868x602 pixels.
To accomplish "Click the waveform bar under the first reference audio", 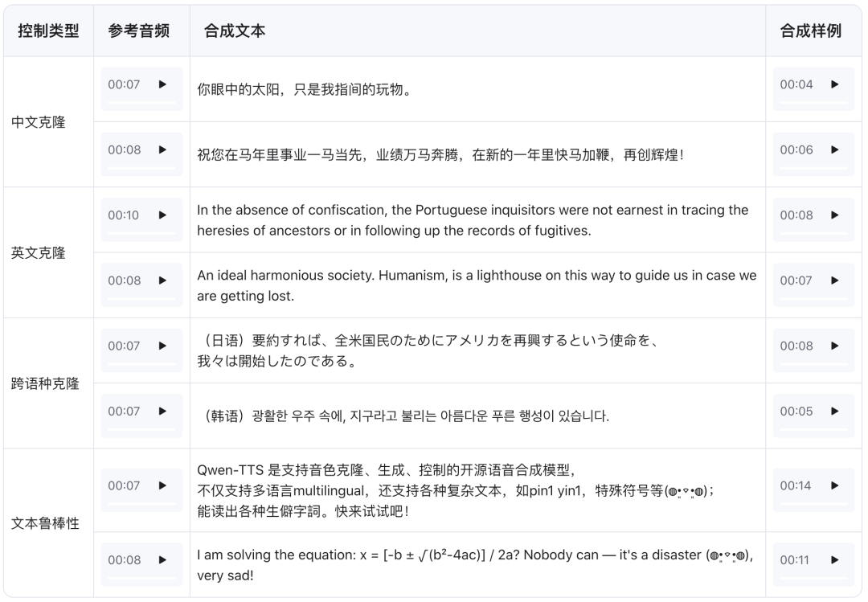I will pos(143,103).
